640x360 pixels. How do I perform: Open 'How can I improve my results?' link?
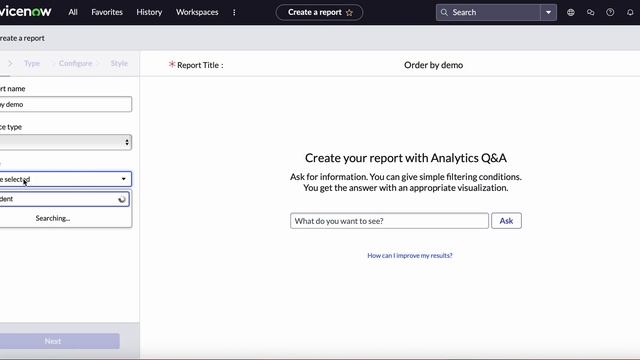click(410, 256)
